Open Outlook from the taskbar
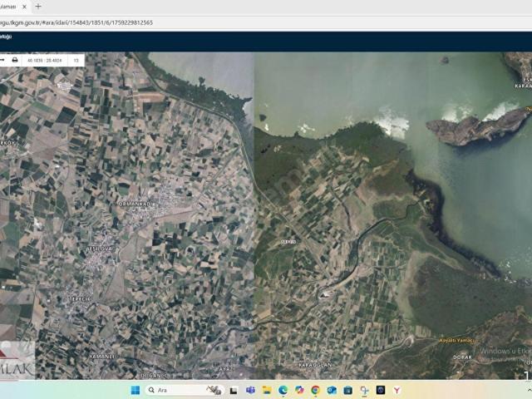Screen dimensions: 532x399 point(332,390)
